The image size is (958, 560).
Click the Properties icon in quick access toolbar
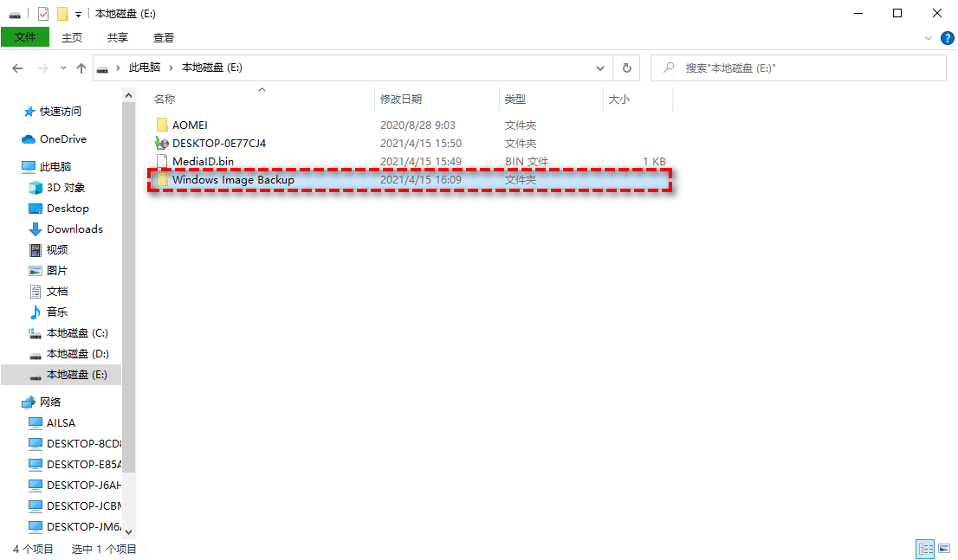[x=42, y=14]
